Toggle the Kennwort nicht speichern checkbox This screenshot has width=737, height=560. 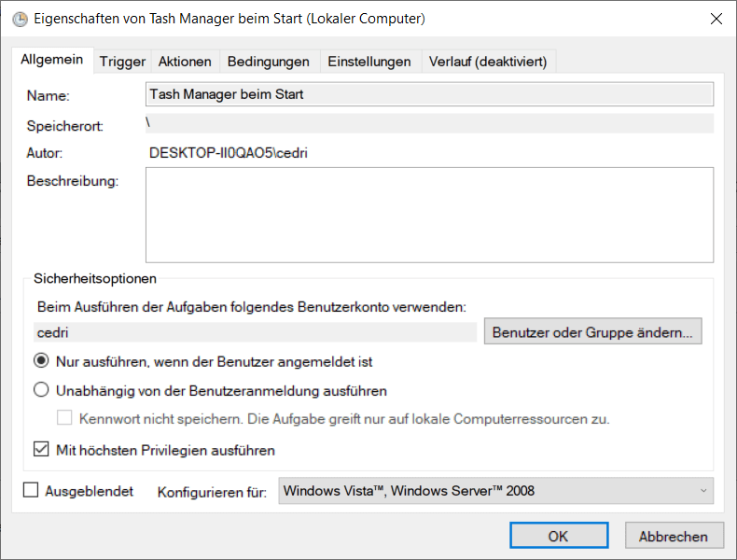(x=64, y=419)
